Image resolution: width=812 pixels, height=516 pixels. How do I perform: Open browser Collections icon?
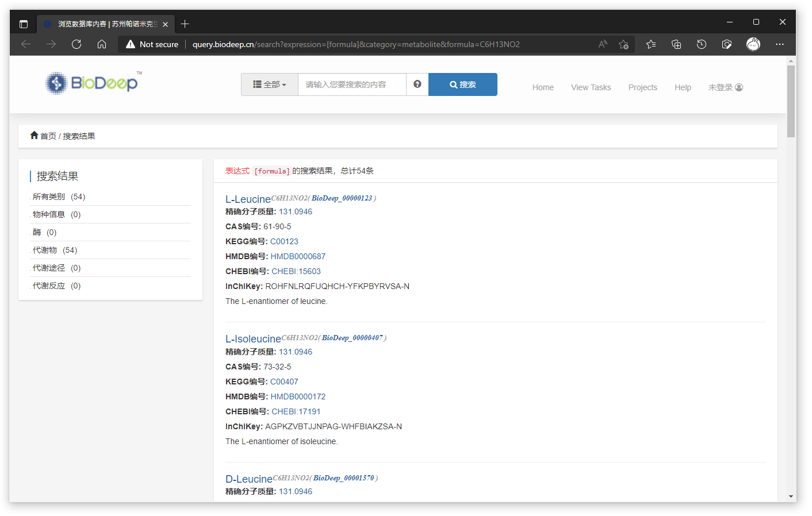coord(676,44)
